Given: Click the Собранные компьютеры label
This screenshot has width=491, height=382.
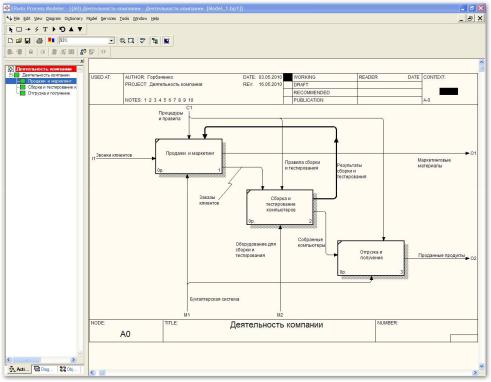Looking at the screenshot, I should (311, 242).
